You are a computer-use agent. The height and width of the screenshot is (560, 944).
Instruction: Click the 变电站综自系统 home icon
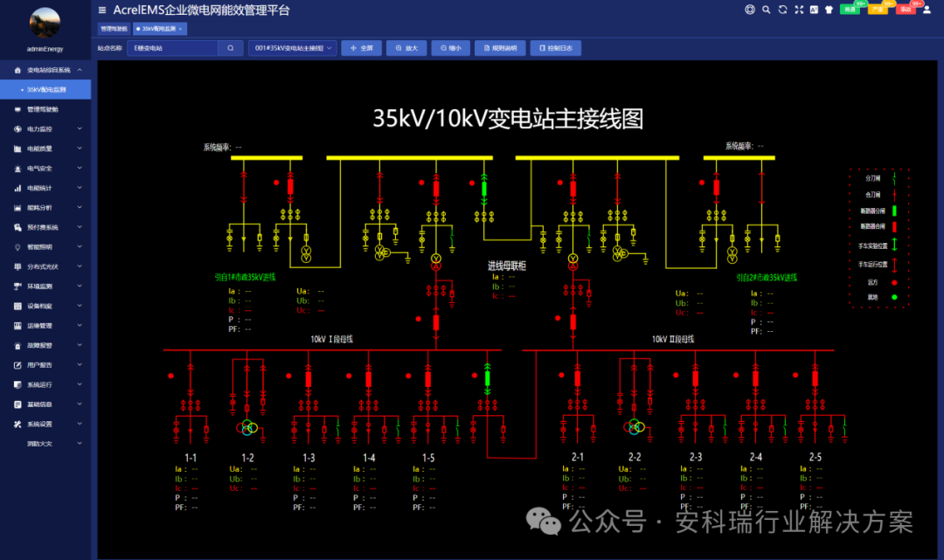coord(17,70)
